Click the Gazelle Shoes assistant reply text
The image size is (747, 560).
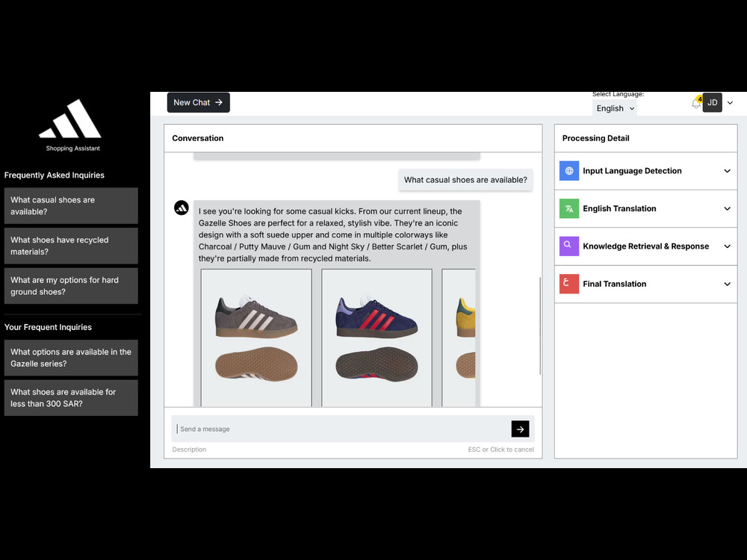tap(333, 234)
